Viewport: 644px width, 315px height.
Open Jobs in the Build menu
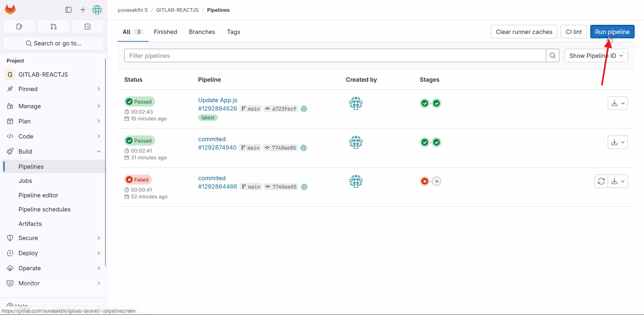point(25,181)
